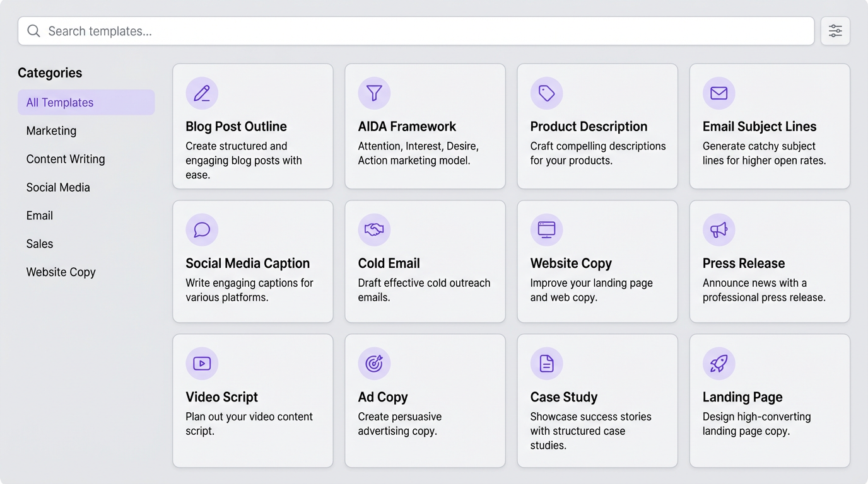Focus the Search templates input field
The height and width of the screenshot is (484, 868).
tap(416, 31)
